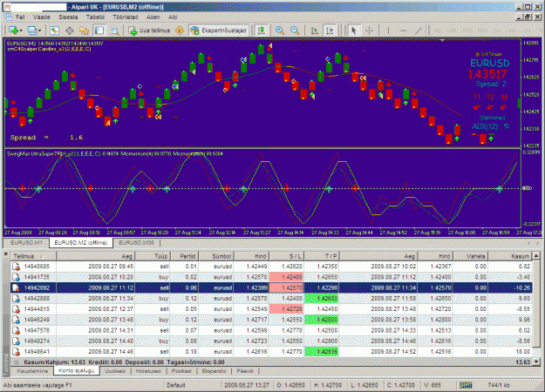This screenshot has width=545, height=392.
Task: Open the Strategy Tester magnifier icon
Action: [114, 30]
